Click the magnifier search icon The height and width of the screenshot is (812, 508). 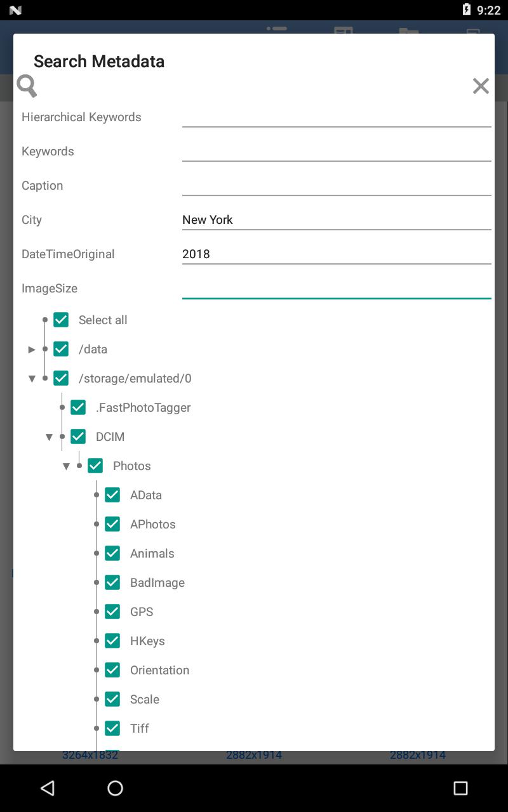tap(27, 86)
